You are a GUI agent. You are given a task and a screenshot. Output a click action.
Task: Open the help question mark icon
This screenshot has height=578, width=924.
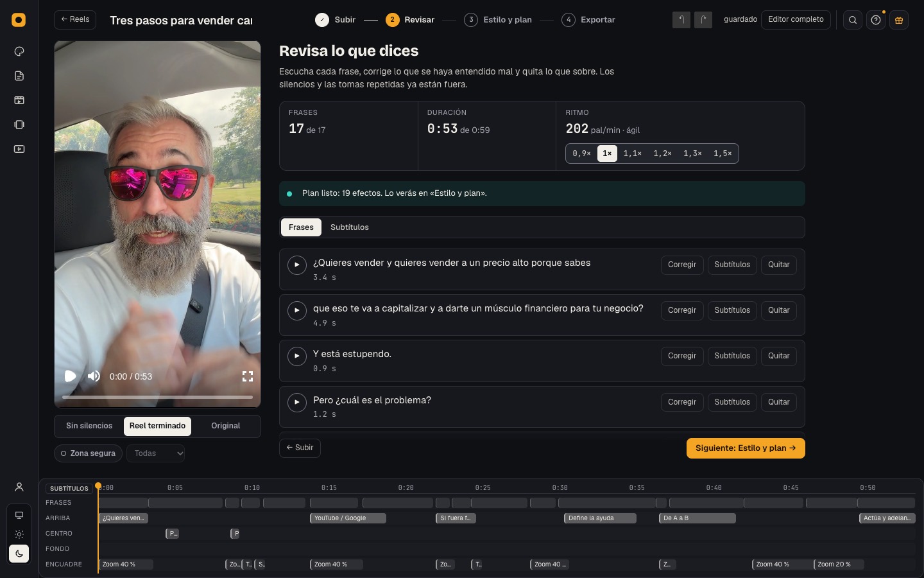(876, 20)
